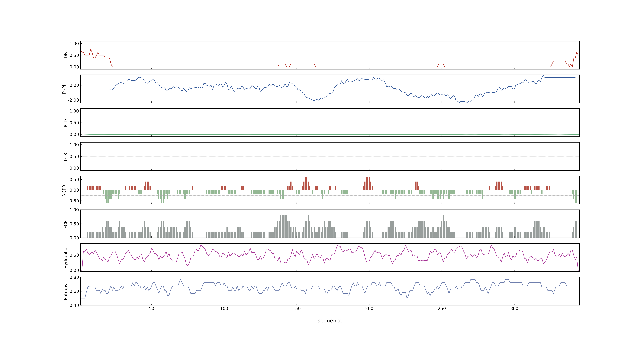Click the flat Pi-Pi line segment near 330
The width and height of the screenshot is (644, 343).
click(560, 77)
